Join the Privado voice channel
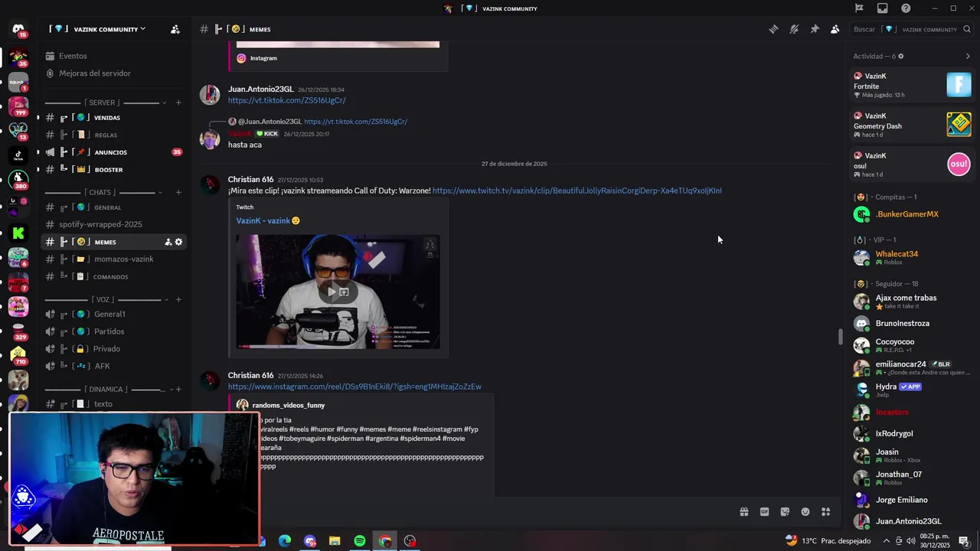The width and height of the screenshot is (980, 551). (113, 349)
